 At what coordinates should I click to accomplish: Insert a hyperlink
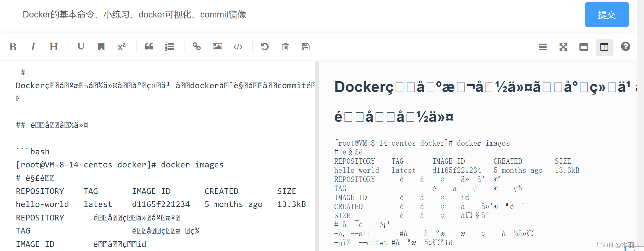(197, 47)
